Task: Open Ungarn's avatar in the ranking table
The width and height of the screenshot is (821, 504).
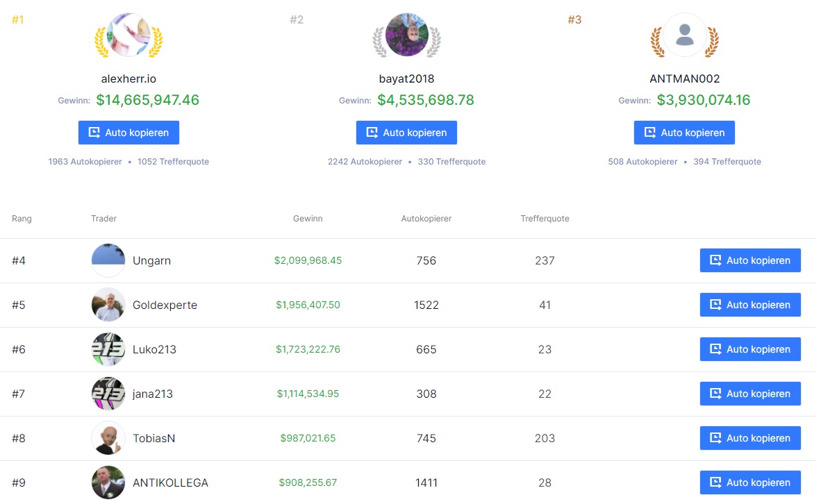Action: tap(108, 260)
